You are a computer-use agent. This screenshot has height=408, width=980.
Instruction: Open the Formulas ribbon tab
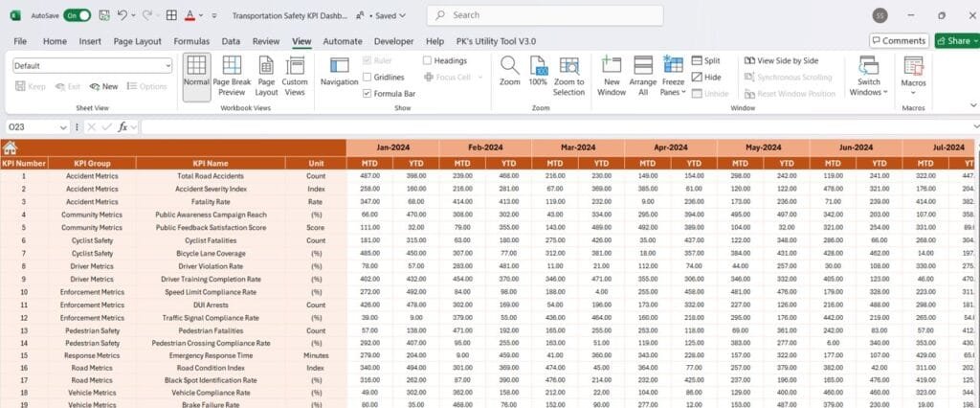191,41
